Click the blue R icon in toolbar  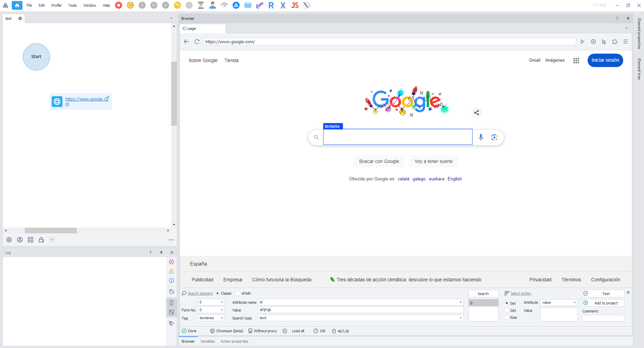[271, 5]
